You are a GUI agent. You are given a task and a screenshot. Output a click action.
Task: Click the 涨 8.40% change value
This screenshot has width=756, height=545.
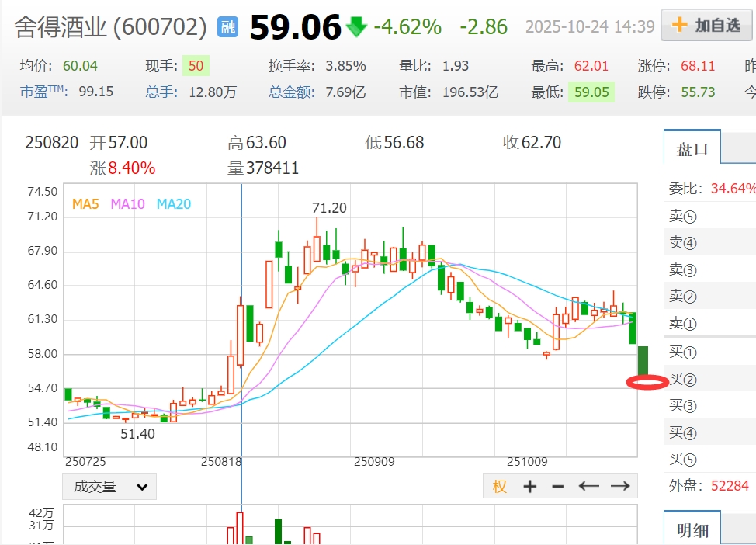123,168
